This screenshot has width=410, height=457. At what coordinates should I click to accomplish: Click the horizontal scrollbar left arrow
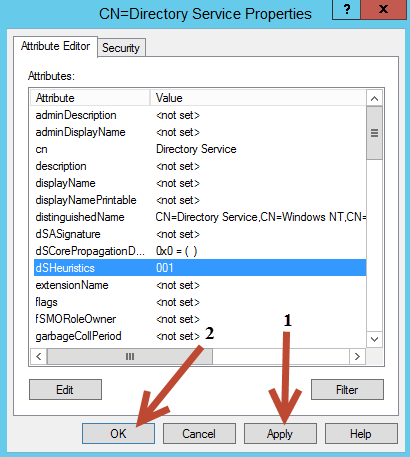click(x=39, y=357)
